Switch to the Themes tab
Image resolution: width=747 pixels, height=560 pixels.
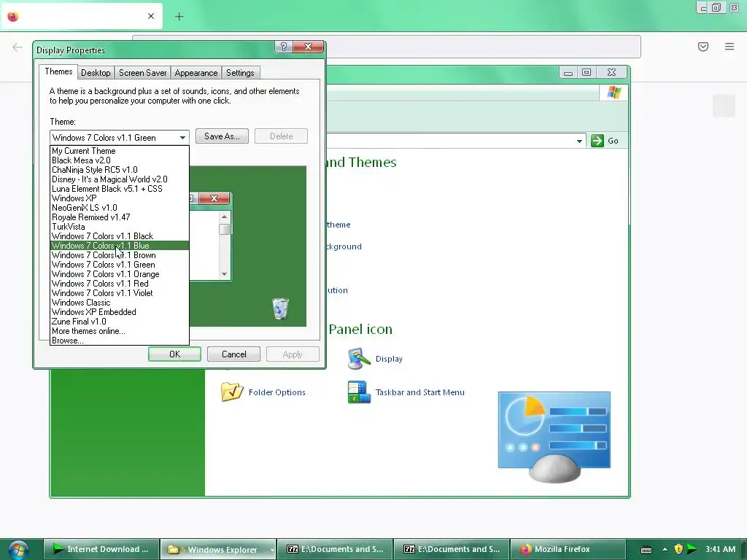coord(58,71)
